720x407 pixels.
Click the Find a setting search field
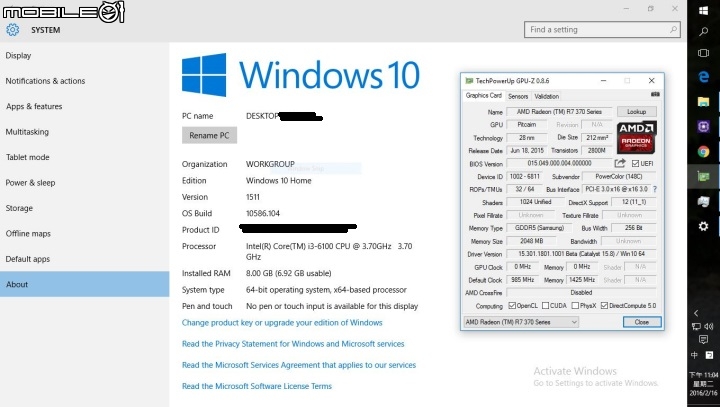coord(602,29)
